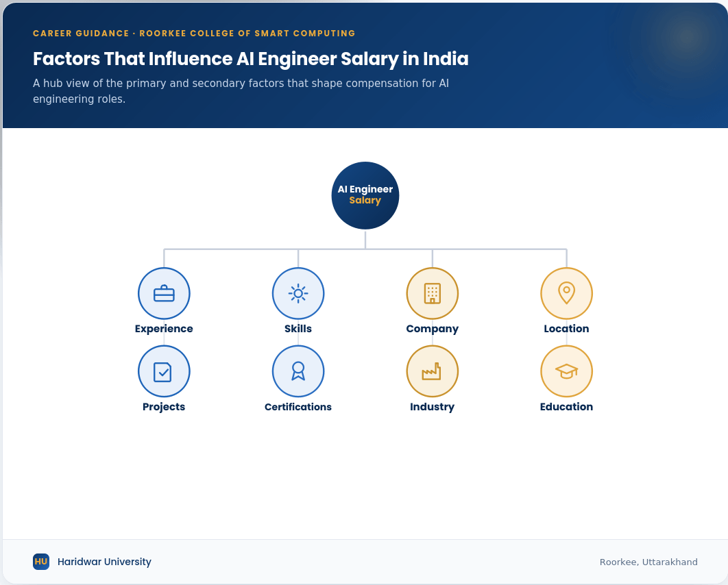Select the Location map pin icon

[566, 293]
